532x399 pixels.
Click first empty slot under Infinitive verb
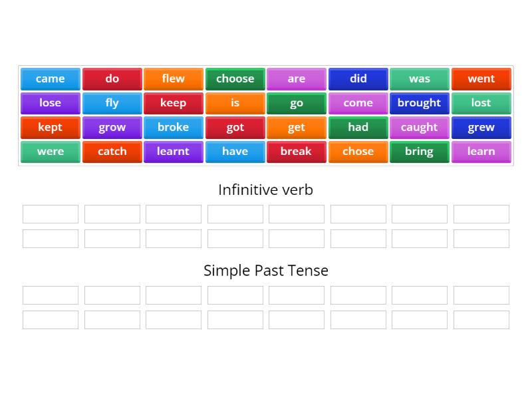[51, 214]
